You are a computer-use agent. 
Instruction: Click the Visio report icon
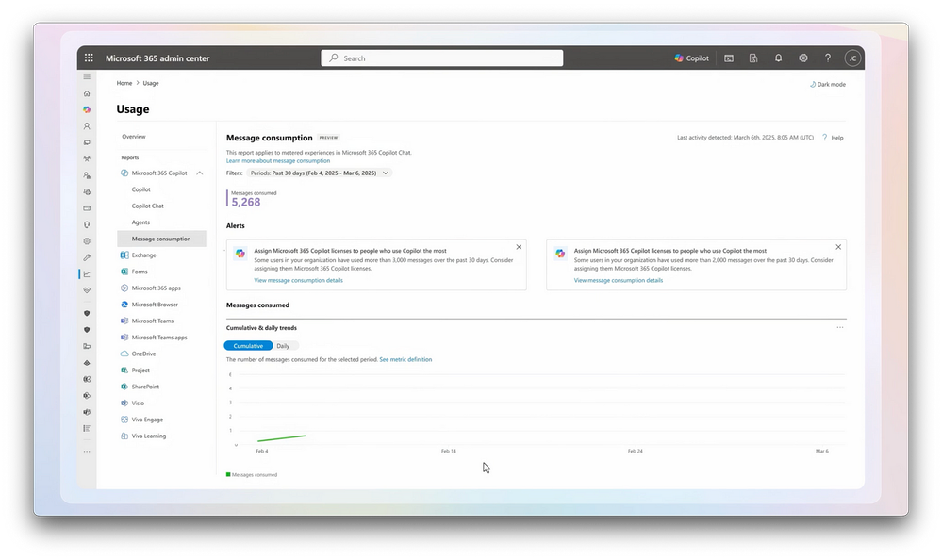click(124, 404)
